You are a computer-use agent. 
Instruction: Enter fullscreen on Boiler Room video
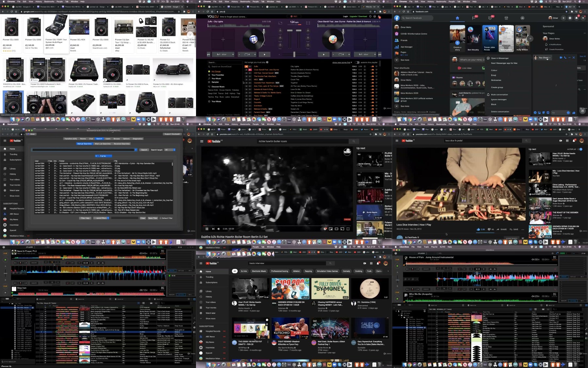pyautogui.click(x=348, y=229)
